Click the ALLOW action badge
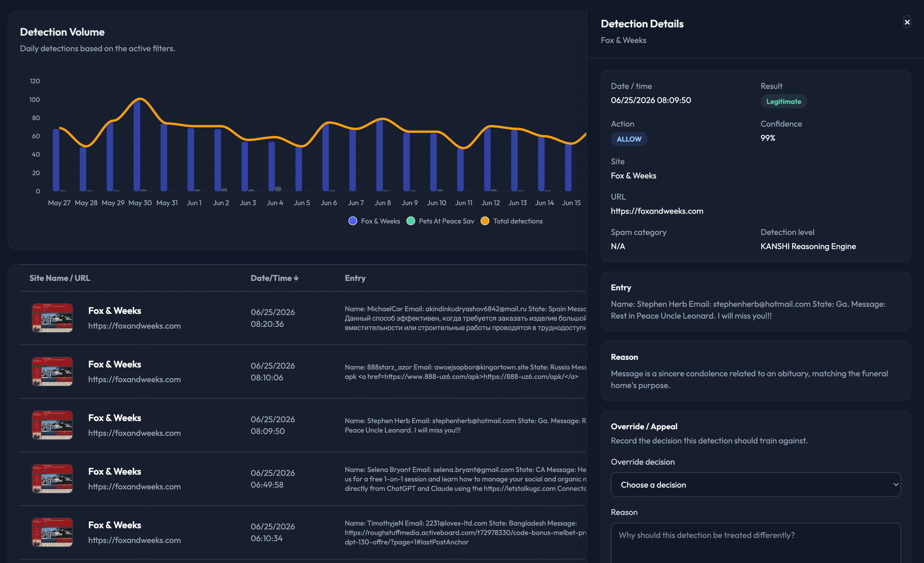This screenshot has height=563, width=924. pos(629,139)
